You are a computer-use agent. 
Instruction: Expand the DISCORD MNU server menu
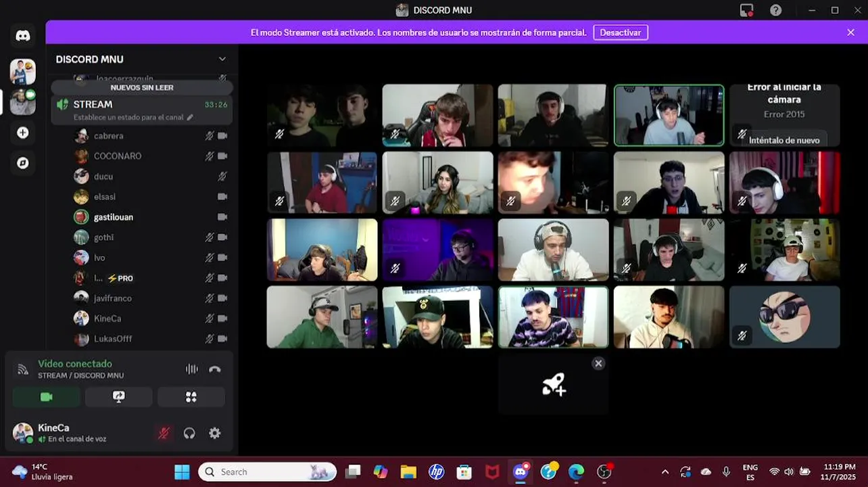[222, 60]
